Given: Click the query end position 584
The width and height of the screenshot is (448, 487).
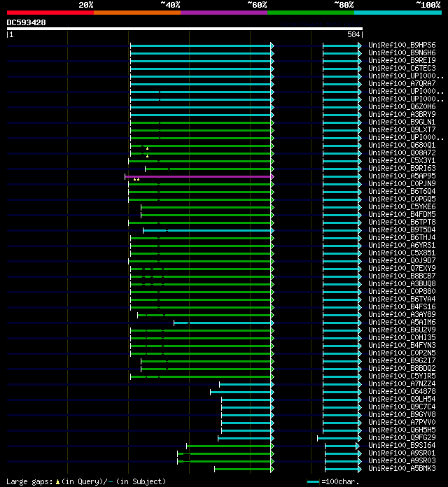Looking at the screenshot, I should [353, 34].
